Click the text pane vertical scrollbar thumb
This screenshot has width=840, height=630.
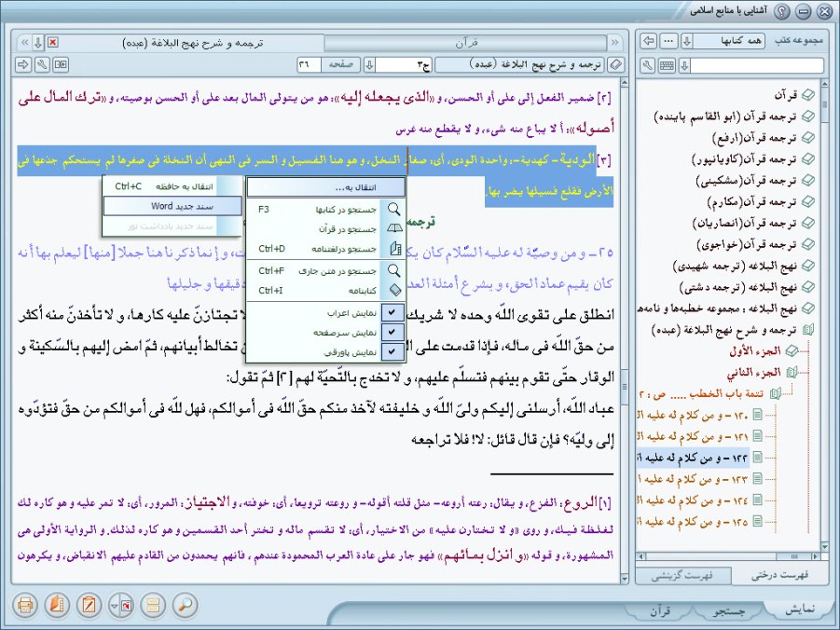(624, 387)
